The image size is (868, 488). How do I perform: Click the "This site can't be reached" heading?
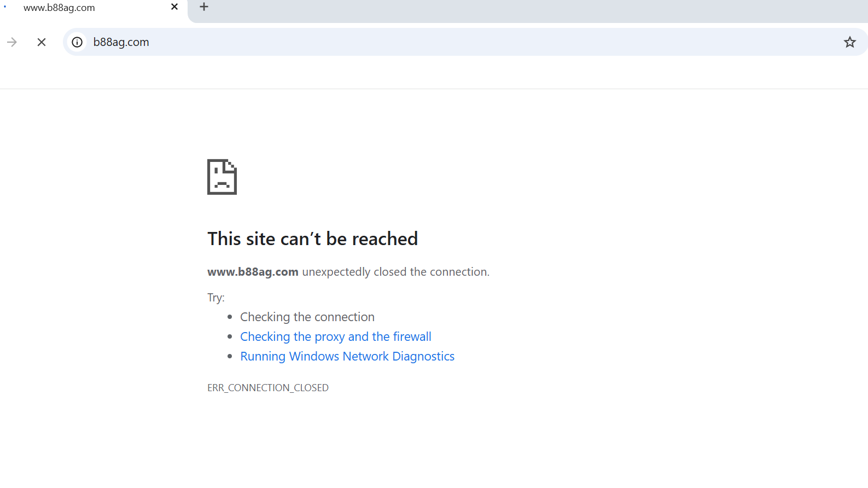tap(312, 239)
